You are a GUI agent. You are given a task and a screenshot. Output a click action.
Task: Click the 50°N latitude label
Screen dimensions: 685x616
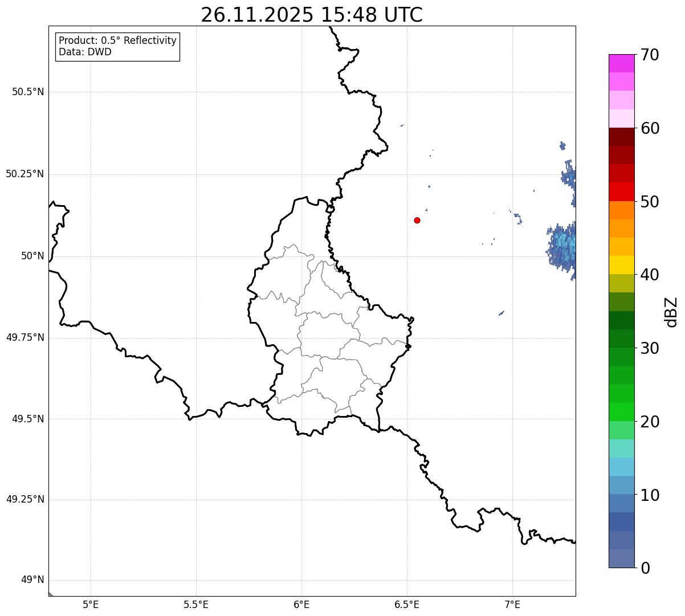pyautogui.click(x=32, y=256)
